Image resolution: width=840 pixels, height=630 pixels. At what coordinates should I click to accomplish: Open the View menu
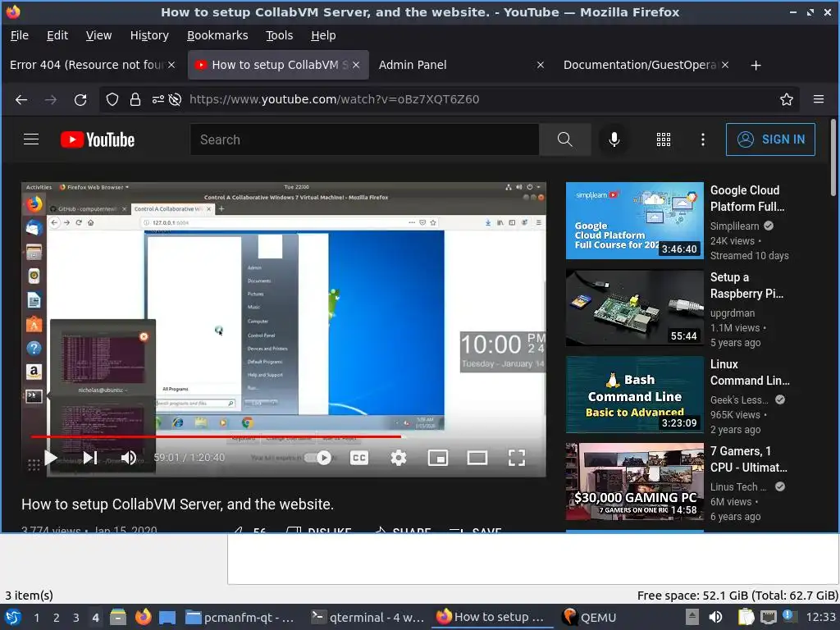[x=98, y=35]
